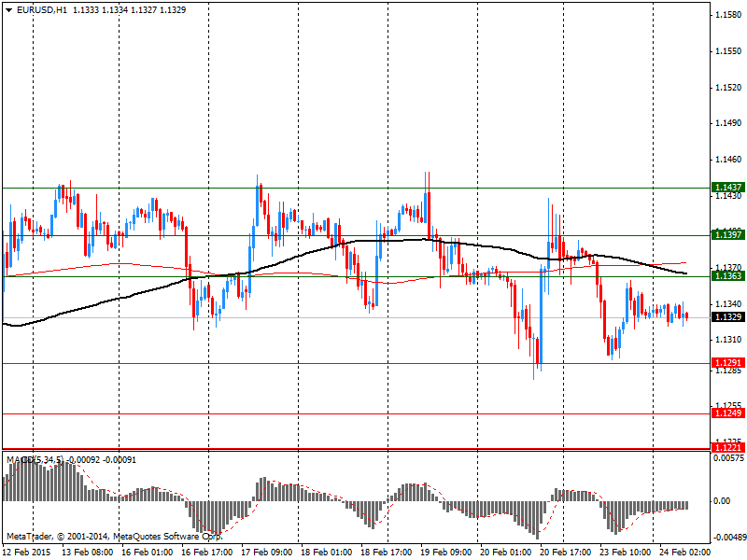Click the 1.1580 price scale value
The width and height of the screenshot is (747, 560).
(x=728, y=15)
